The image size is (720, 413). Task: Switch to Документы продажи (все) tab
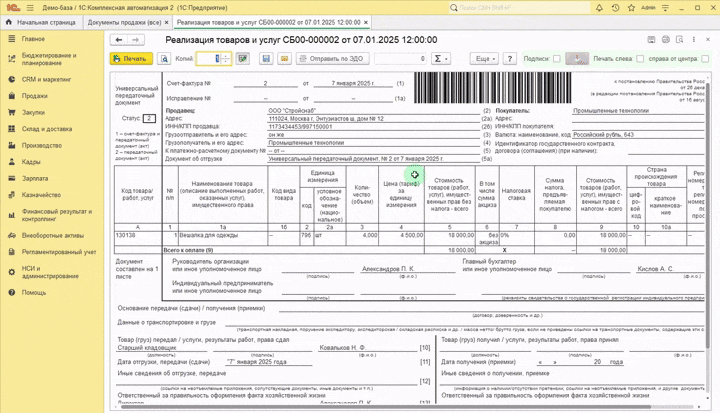pos(124,22)
